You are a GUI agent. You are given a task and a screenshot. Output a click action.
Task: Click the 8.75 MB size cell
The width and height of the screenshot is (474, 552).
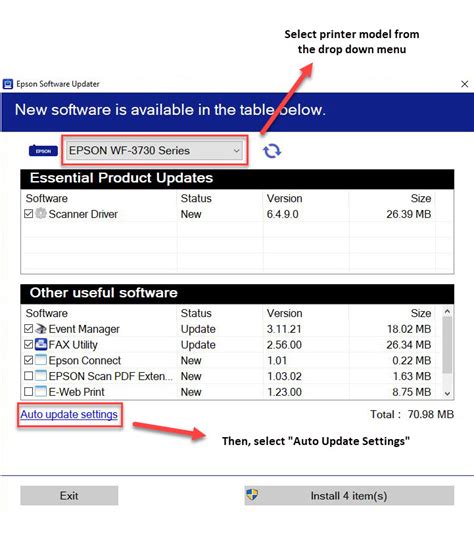point(412,392)
